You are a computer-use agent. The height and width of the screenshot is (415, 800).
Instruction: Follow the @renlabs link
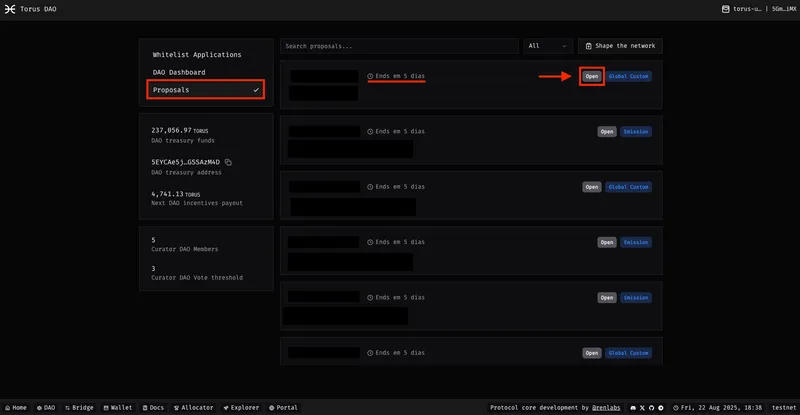pos(606,408)
